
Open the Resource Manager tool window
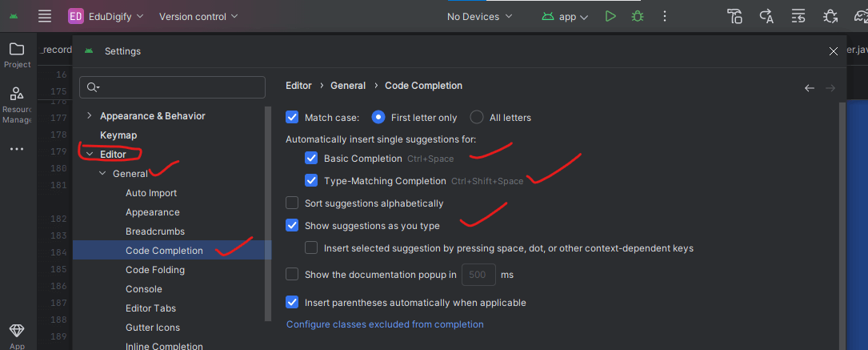pos(17,104)
